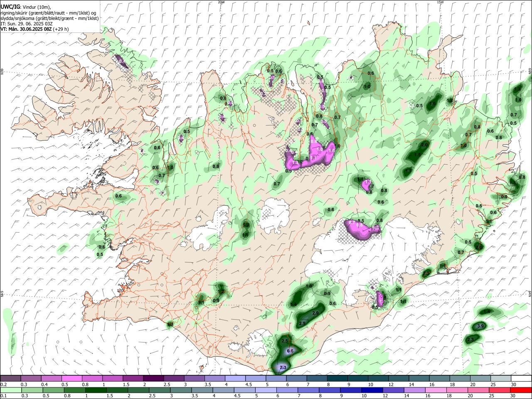Click the '10' label in the top legend row
Viewport: 532px width, 399px height.
point(371,384)
